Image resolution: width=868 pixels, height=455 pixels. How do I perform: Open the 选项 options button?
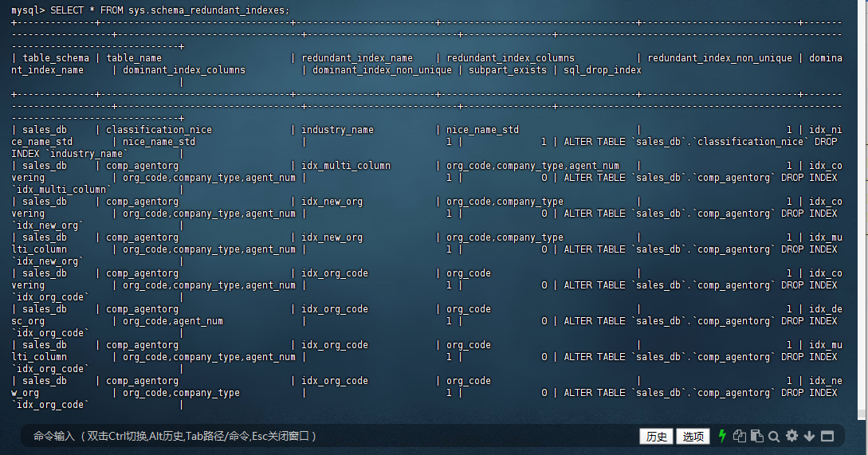coord(693,436)
